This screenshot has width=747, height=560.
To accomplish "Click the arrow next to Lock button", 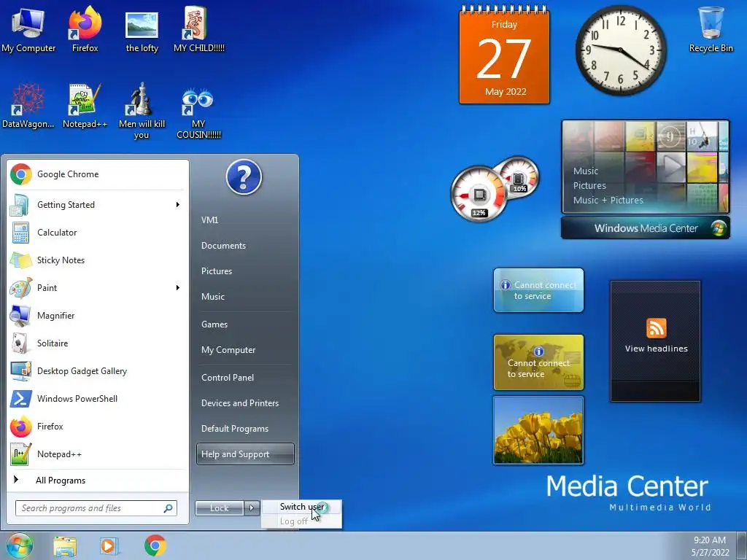I will coord(252,508).
